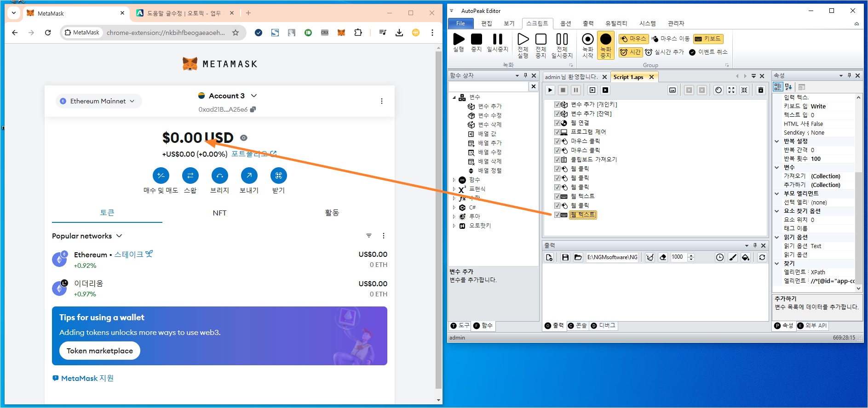Click the refresh icon in output panel
Screen dimensions: 868x408
(762, 257)
